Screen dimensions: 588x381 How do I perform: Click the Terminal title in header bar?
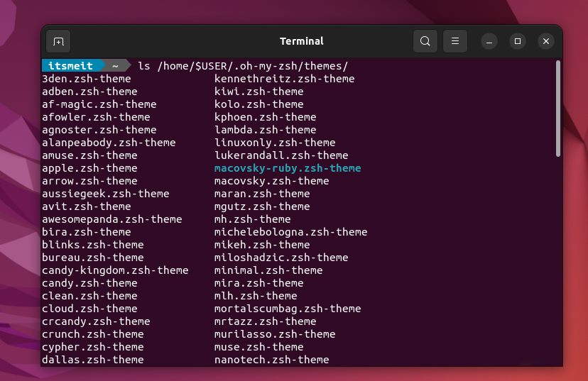point(301,41)
